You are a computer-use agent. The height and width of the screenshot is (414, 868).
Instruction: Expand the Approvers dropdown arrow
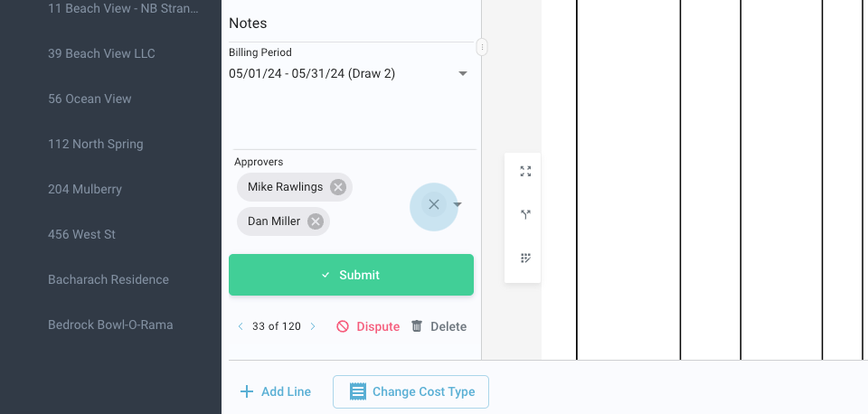(458, 205)
